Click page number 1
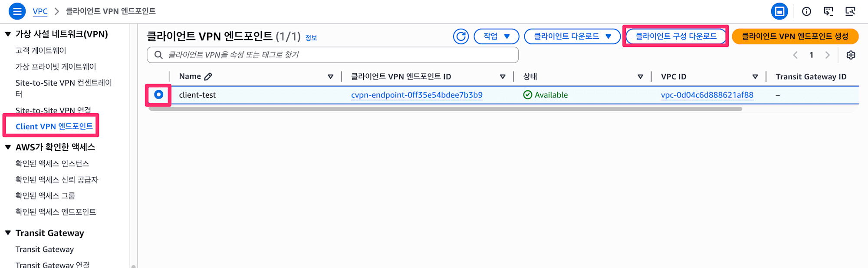Viewport: 868px width, 268px height. click(811, 55)
